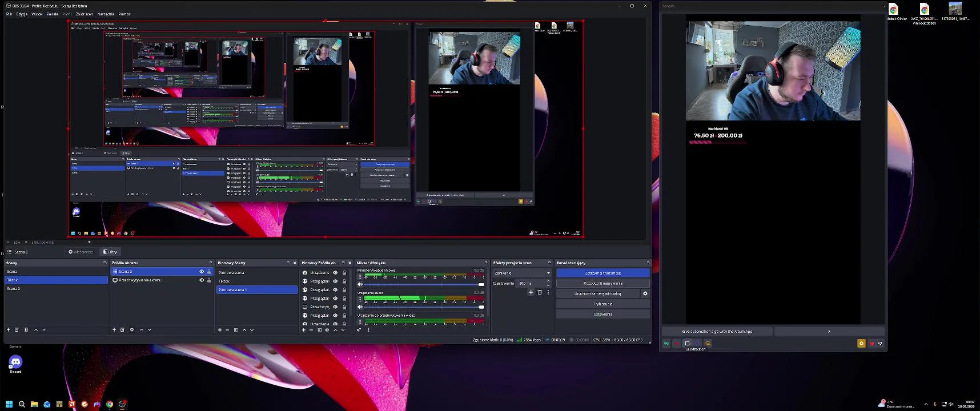This screenshot has width=980, height=411.
Task: Show hidden system tray icons chevron
Action: click(x=926, y=404)
